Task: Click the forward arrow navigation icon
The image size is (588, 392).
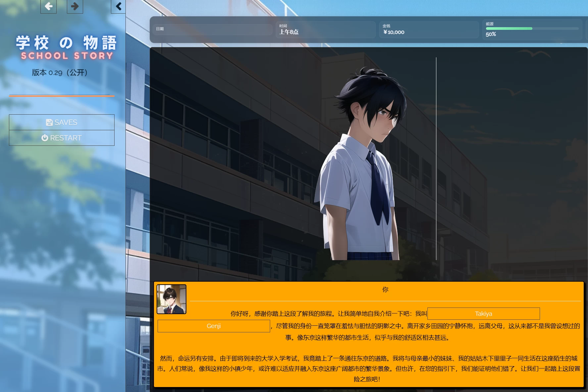Action: tap(75, 6)
